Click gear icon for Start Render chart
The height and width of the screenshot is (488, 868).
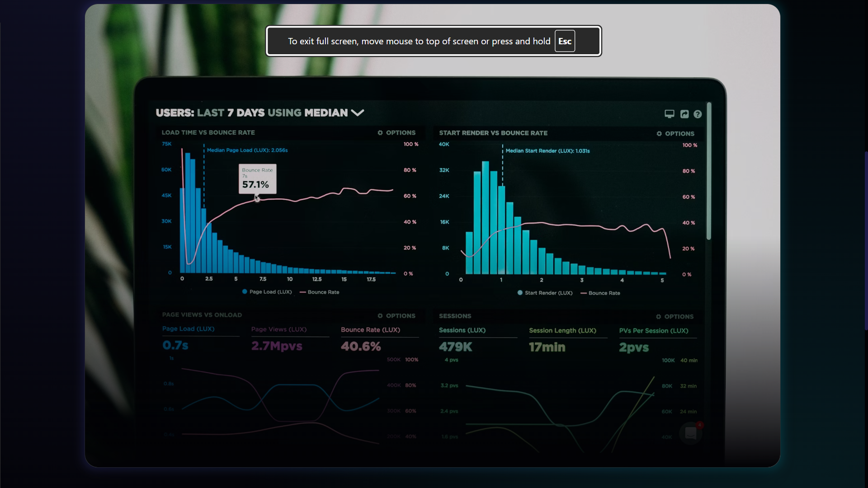tap(659, 134)
